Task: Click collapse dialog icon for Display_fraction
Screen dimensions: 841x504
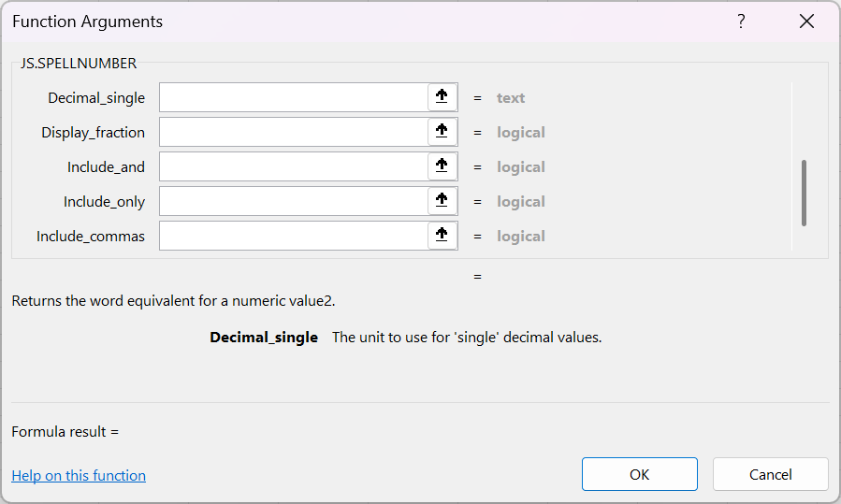Action: (x=442, y=132)
